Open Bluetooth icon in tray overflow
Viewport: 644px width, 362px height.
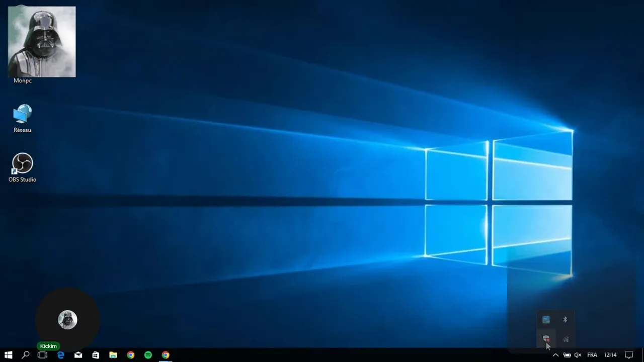pyautogui.click(x=565, y=319)
